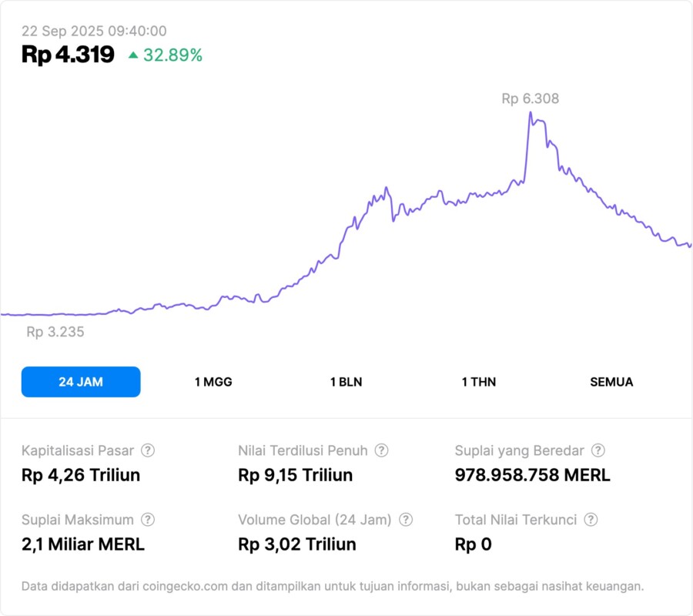Click help icon beside Volume Global (24 Jam)
The image size is (693, 616).
(406, 520)
